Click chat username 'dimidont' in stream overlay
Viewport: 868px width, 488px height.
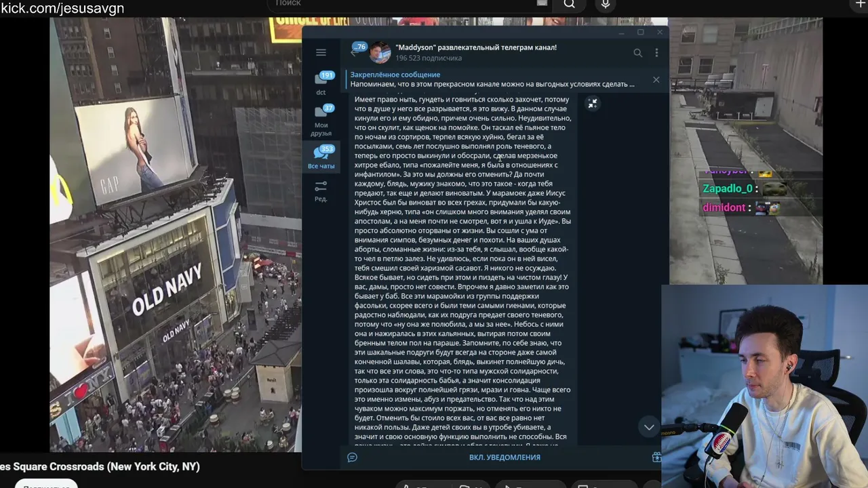coord(724,207)
